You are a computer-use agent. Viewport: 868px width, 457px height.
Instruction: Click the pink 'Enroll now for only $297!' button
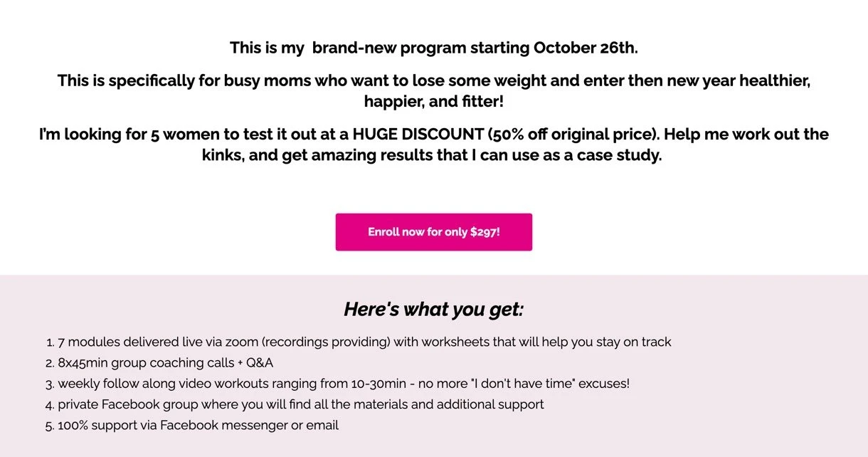click(433, 232)
